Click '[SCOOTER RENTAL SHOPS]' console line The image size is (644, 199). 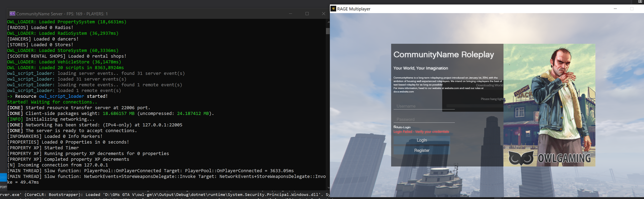tap(67, 56)
